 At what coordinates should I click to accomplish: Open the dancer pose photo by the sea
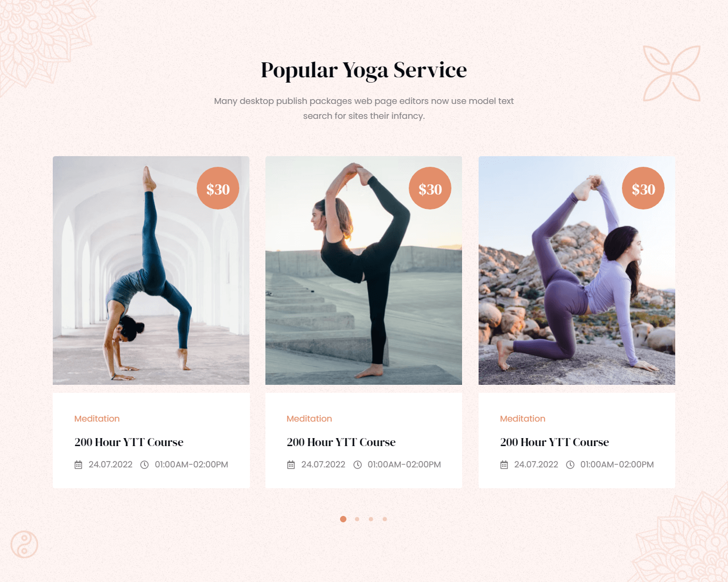(363, 270)
